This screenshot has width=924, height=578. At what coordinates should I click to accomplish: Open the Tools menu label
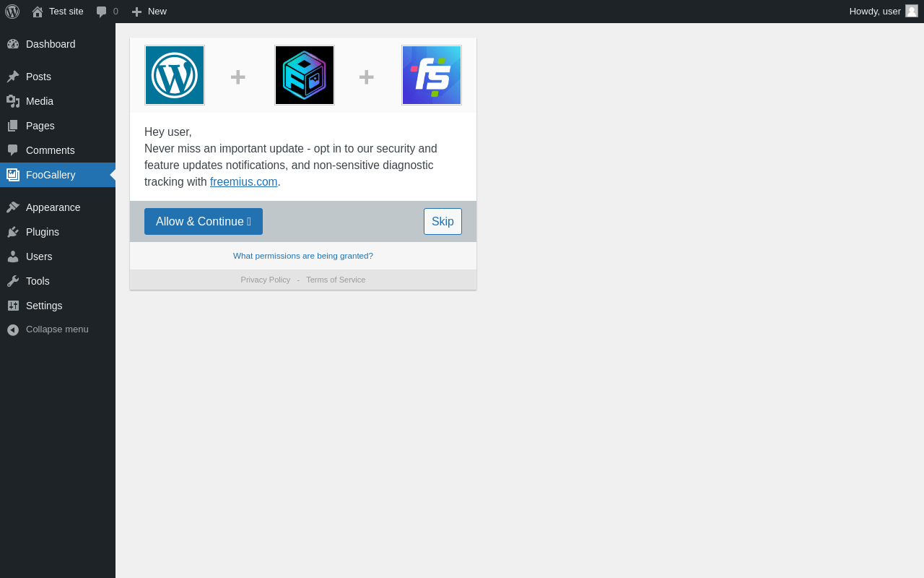(38, 281)
